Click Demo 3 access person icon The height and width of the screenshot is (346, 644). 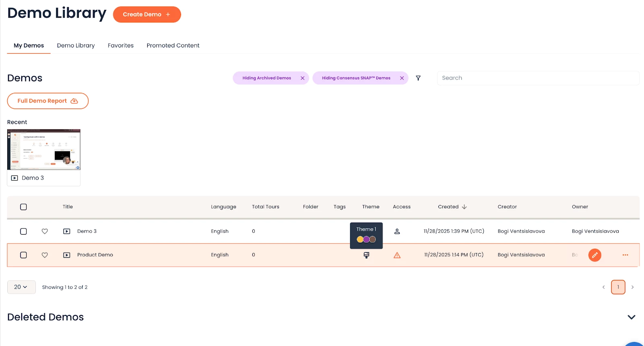(x=397, y=231)
